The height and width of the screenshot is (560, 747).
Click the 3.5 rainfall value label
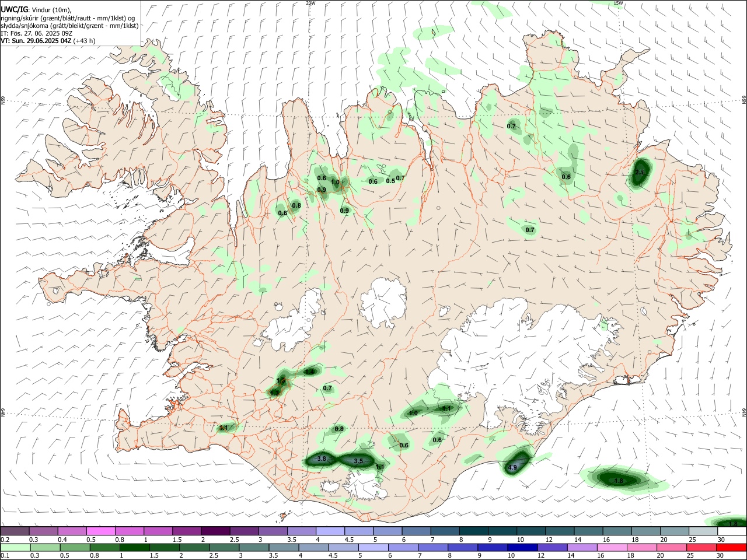click(x=359, y=461)
